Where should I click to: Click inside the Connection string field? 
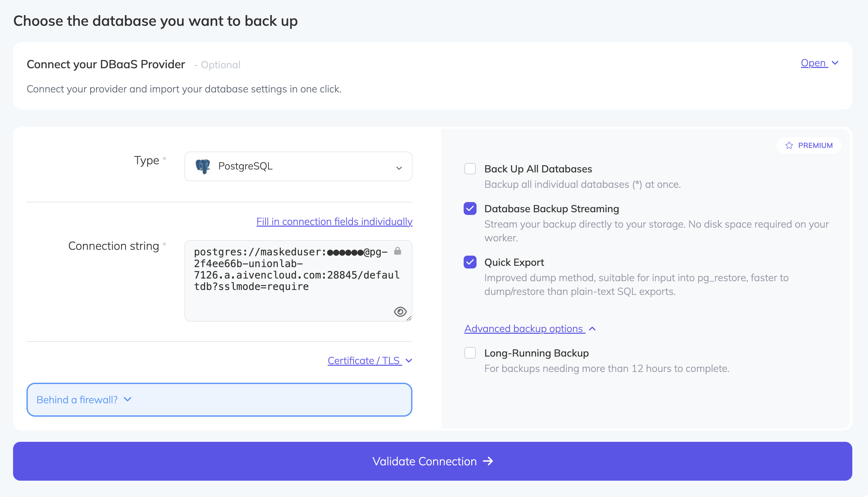[x=294, y=280]
